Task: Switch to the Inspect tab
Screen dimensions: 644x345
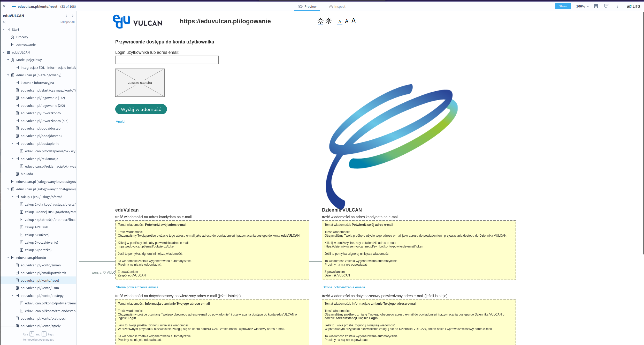Action: 337,6
